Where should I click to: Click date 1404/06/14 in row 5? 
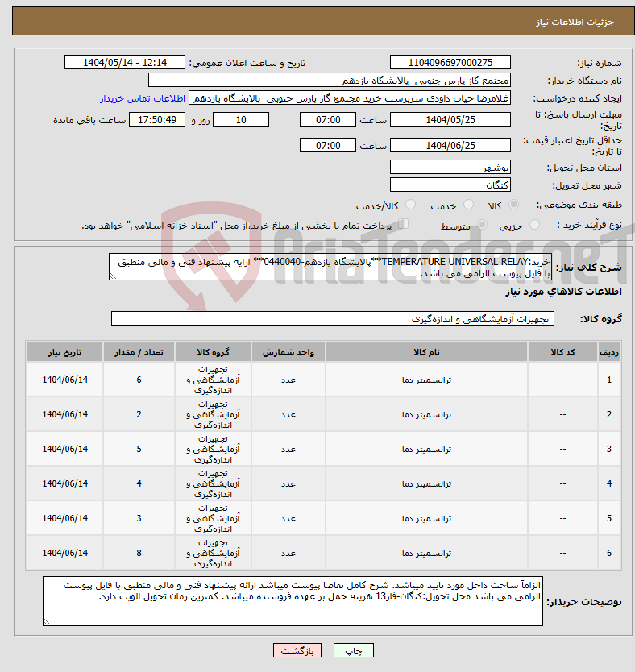click(64, 519)
